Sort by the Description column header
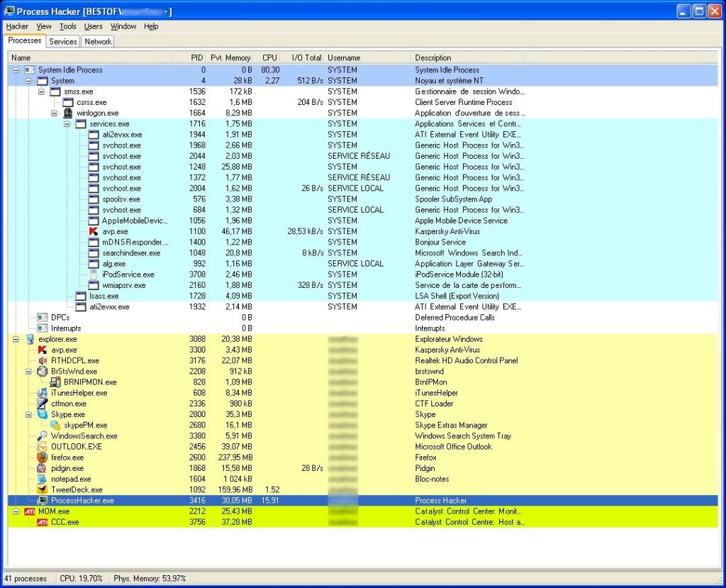 click(x=468, y=57)
